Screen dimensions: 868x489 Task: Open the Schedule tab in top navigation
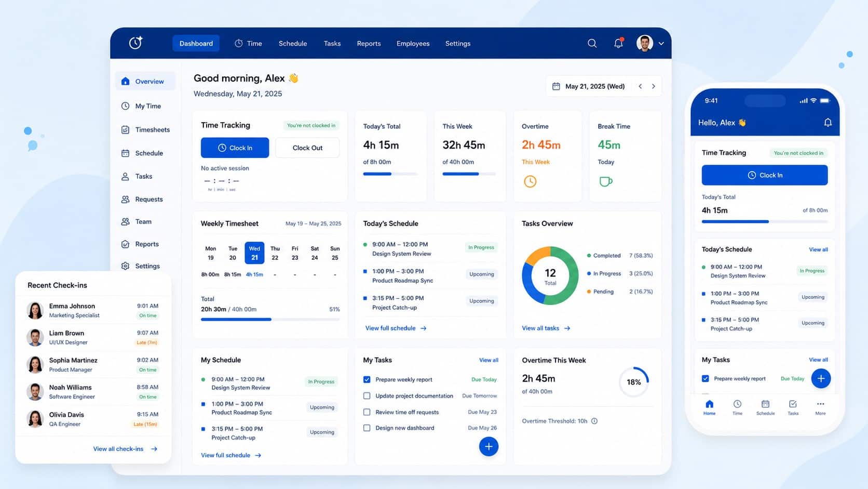tap(293, 43)
